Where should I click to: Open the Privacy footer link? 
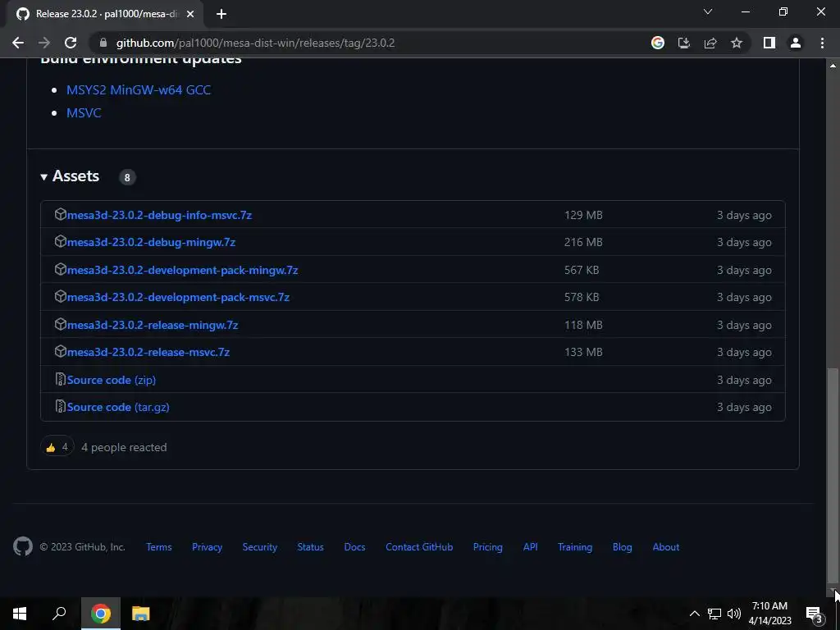[x=208, y=547]
